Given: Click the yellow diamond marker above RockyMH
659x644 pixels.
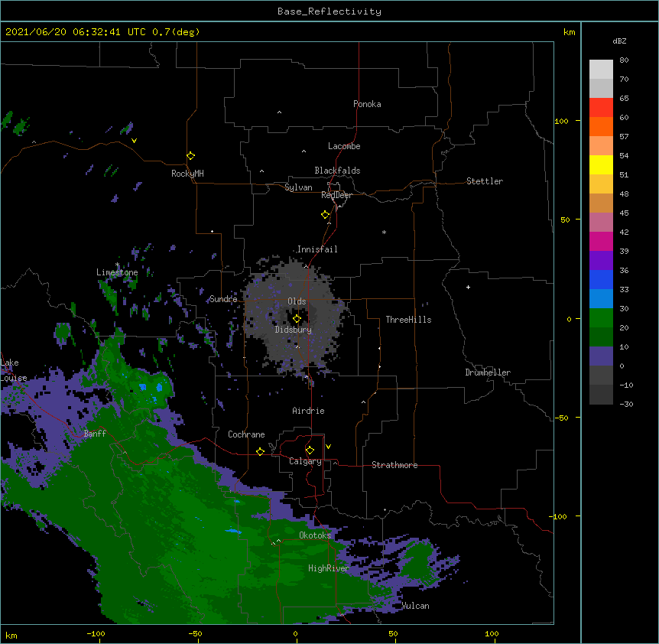Looking at the screenshot, I should click(190, 155).
